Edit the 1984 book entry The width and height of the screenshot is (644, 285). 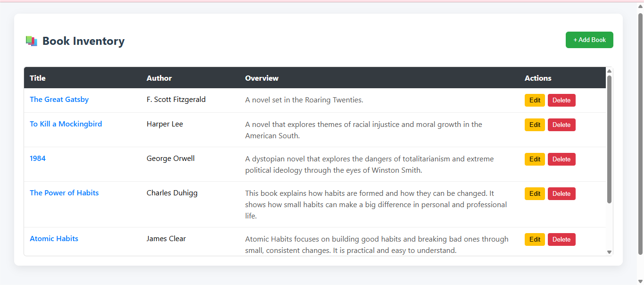(535, 159)
